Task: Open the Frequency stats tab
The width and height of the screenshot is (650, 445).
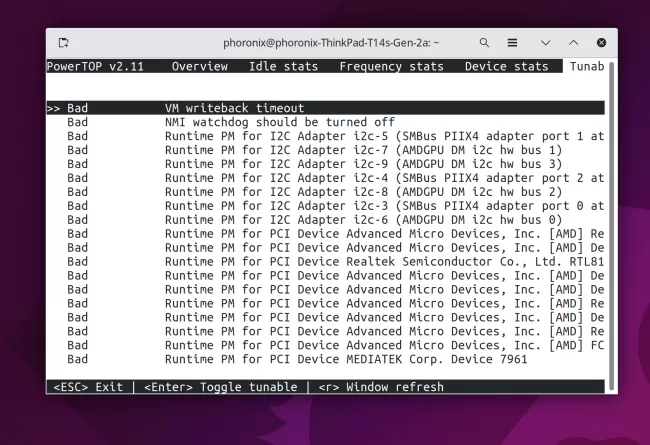Action: click(x=391, y=66)
